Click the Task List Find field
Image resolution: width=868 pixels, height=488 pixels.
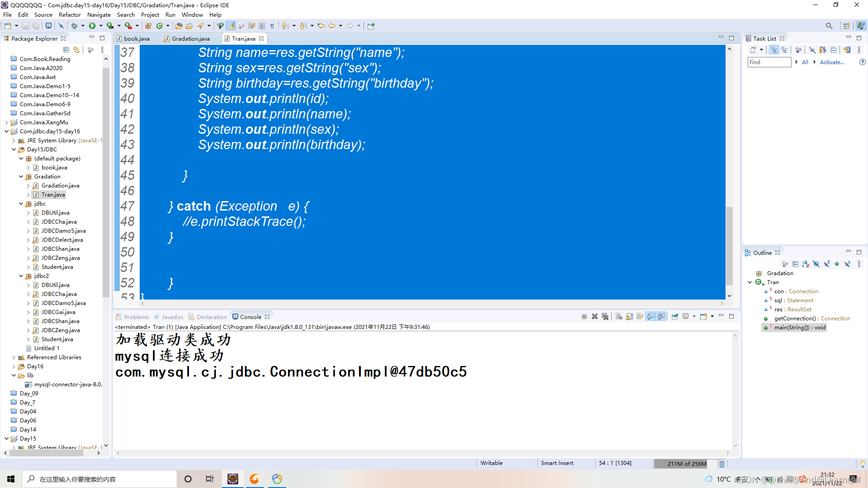coord(769,62)
